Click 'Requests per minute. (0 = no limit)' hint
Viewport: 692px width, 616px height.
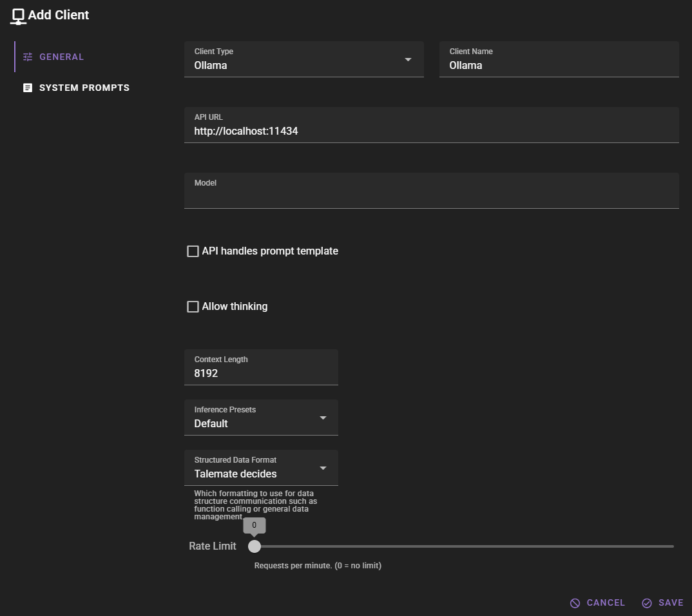click(x=318, y=566)
